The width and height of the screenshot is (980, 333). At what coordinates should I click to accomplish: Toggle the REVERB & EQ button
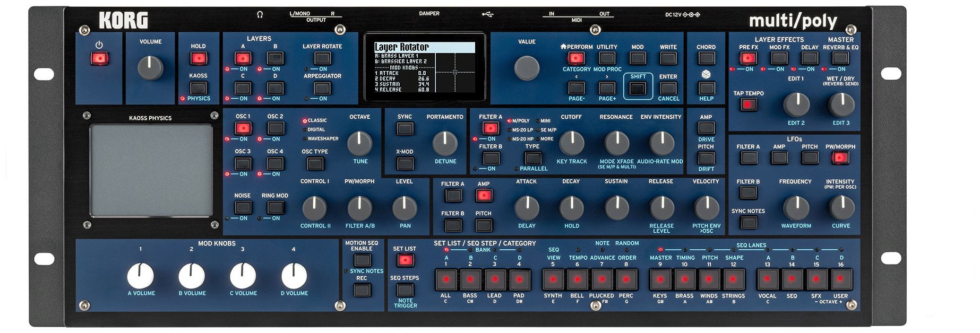point(840,58)
